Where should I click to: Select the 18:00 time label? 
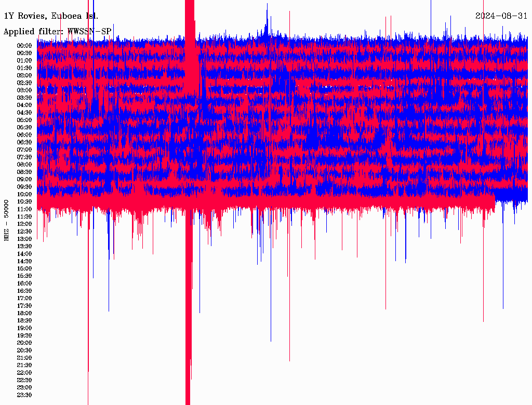[24, 314]
